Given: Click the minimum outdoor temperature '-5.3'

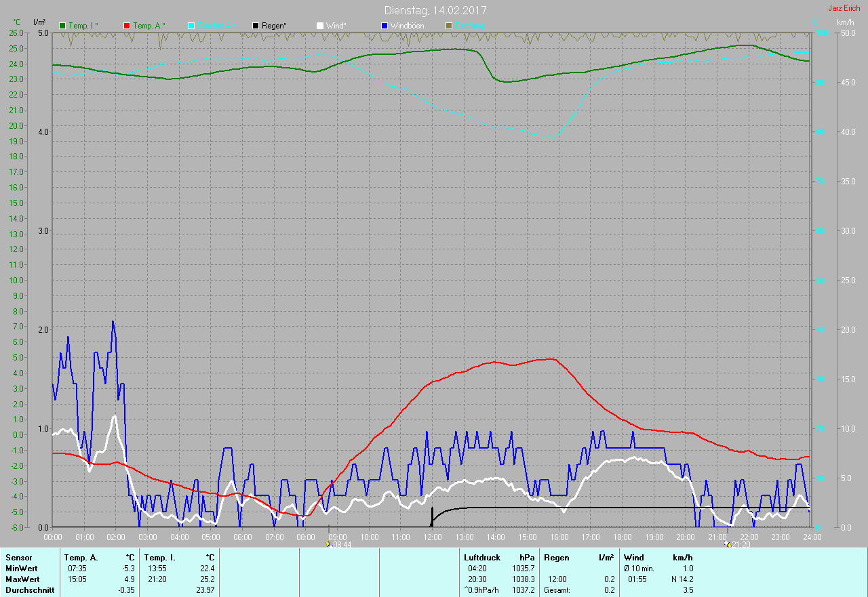Looking at the screenshot, I should point(127,569).
